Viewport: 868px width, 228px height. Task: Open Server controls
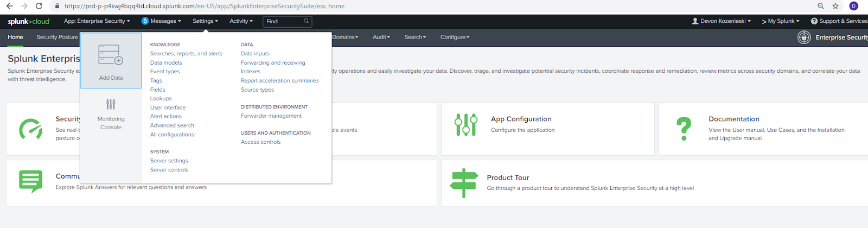coord(169,170)
